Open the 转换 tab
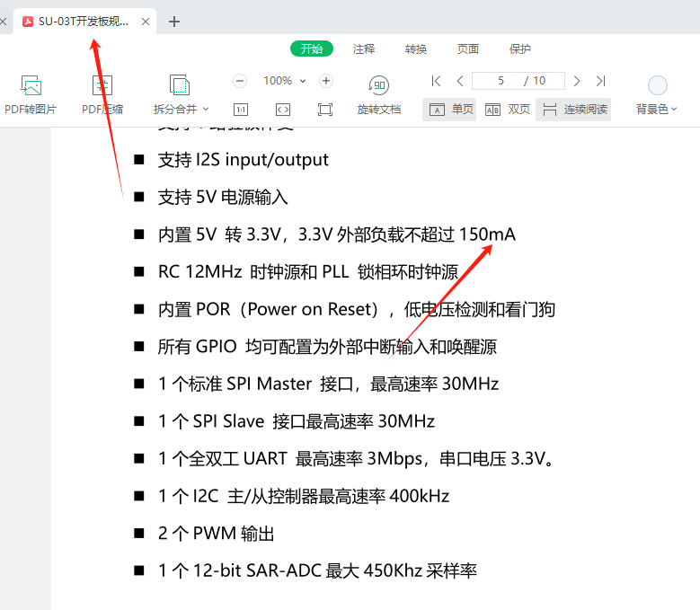Image resolution: width=700 pixels, height=610 pixels. coord(416,49)
